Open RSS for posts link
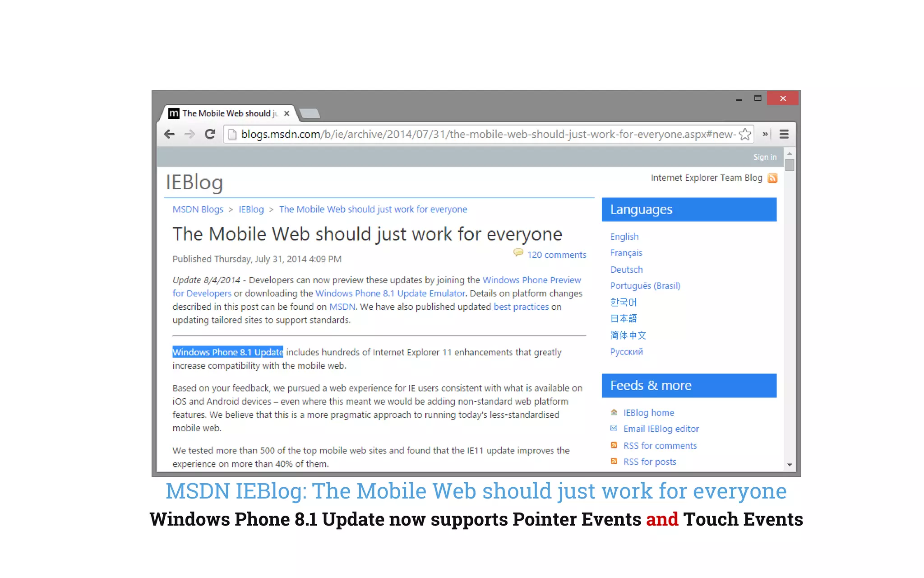Viewport: 924px width, 578px height. coord(650,461)
